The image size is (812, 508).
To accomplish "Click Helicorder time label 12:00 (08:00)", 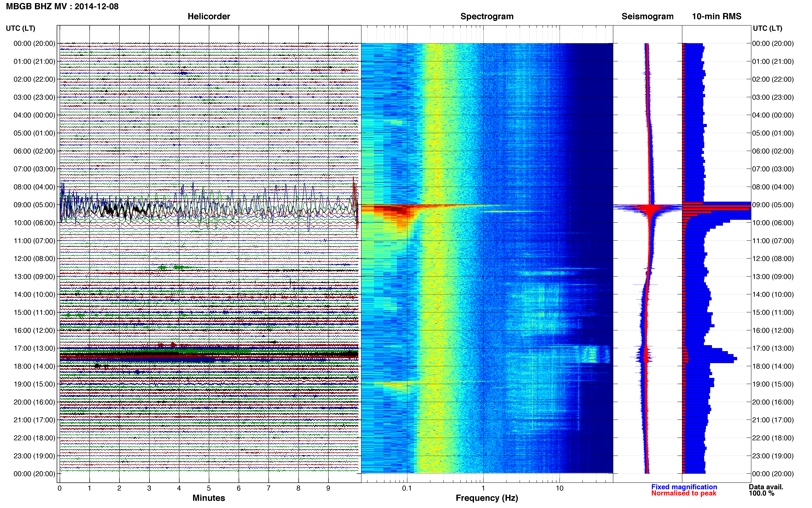I will pos(34,258).
